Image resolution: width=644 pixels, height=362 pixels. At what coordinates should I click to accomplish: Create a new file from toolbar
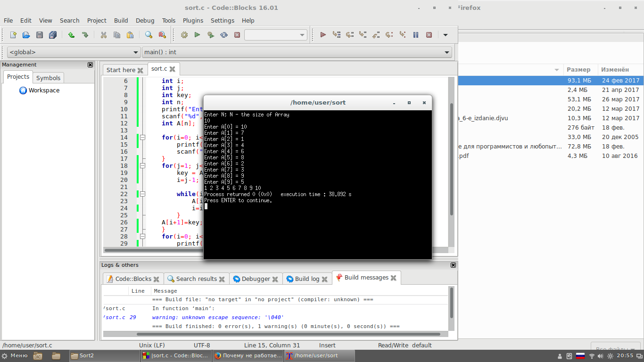[13, 35]
